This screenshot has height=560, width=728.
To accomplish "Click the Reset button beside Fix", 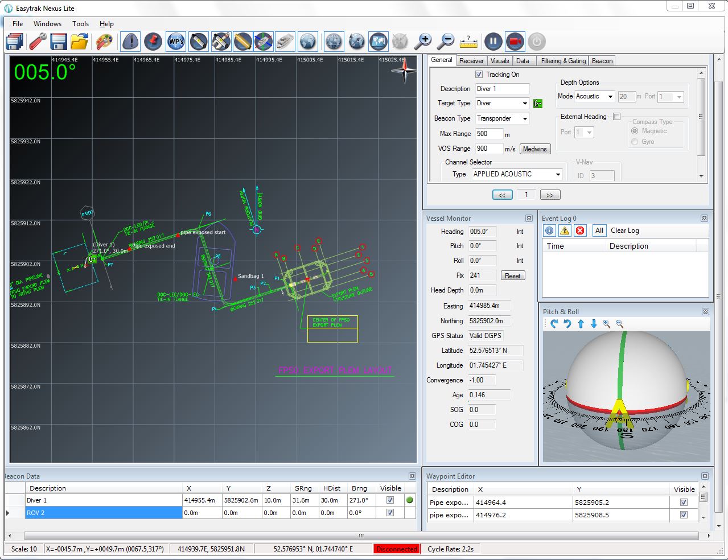I will [512, 275].
